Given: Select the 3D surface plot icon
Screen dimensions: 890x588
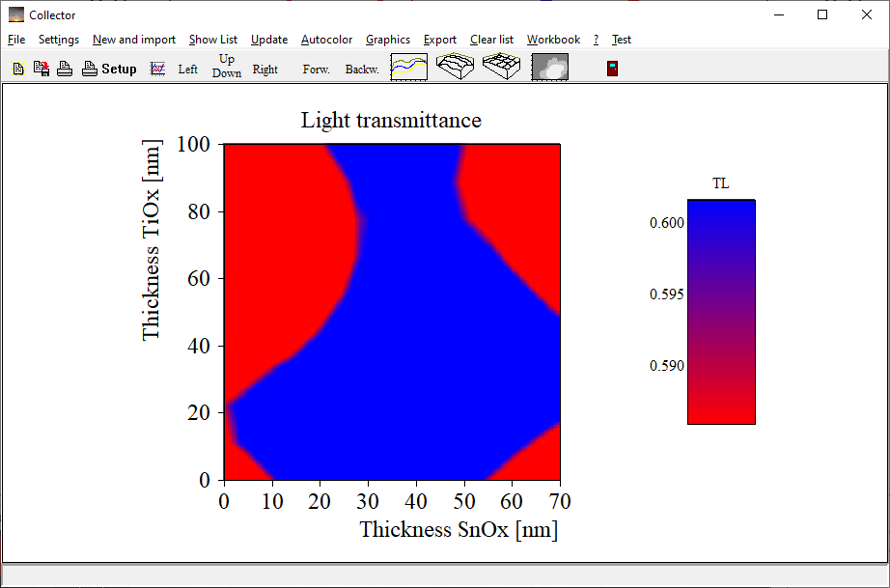Looking at the screenshot, I should point(456,67).
